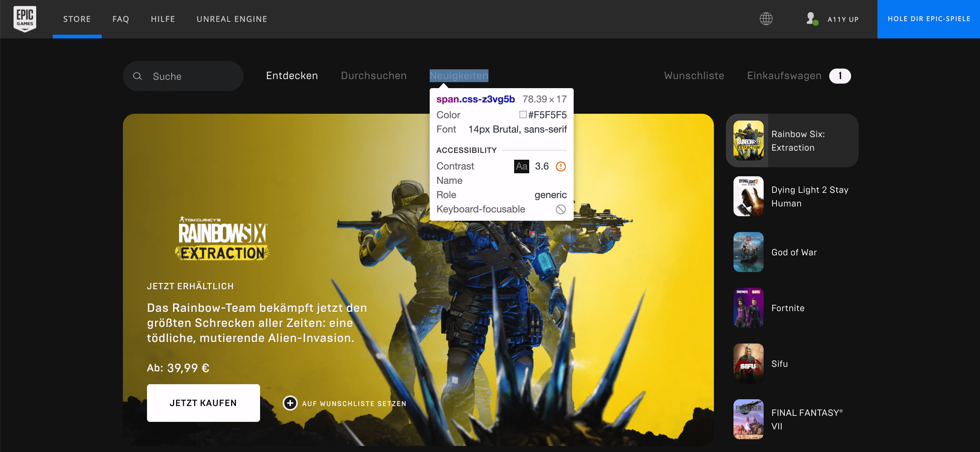Viewport: 980px width, 452px height.
Task: Click the globe/language selector icon
Action: click(765, 19)
